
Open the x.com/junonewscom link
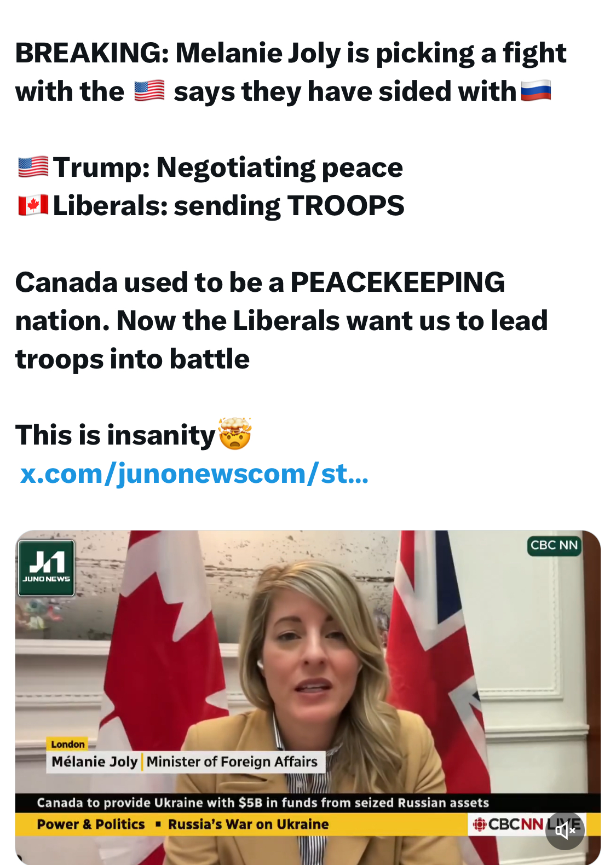click(194, 474)
